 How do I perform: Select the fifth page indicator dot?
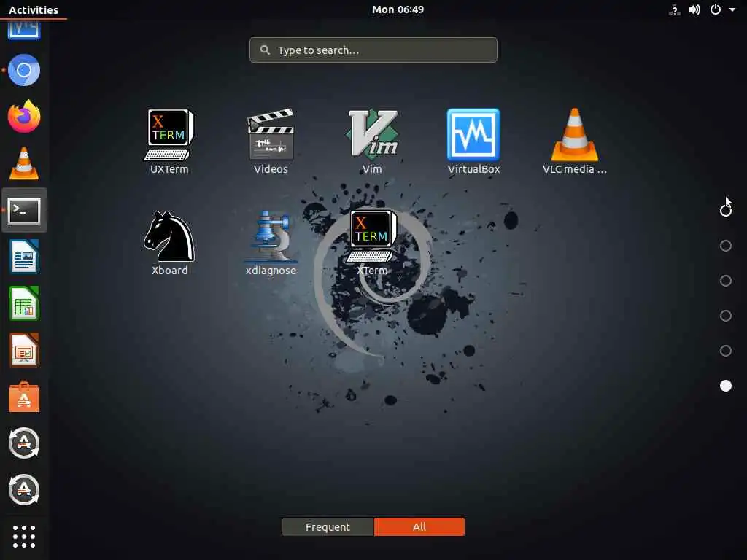(x=726, y=351)
